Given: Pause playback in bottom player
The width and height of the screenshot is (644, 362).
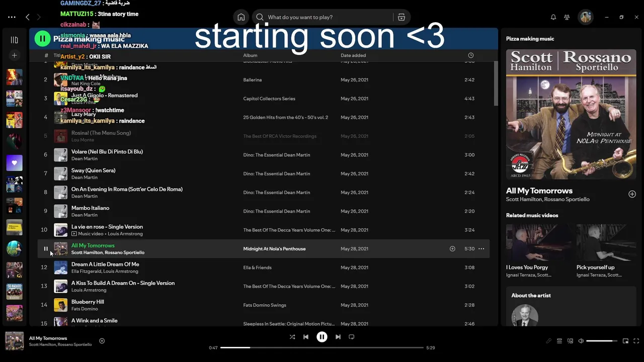Looking at the screenshot, I should pyautogui.click(x=322, y=337).
